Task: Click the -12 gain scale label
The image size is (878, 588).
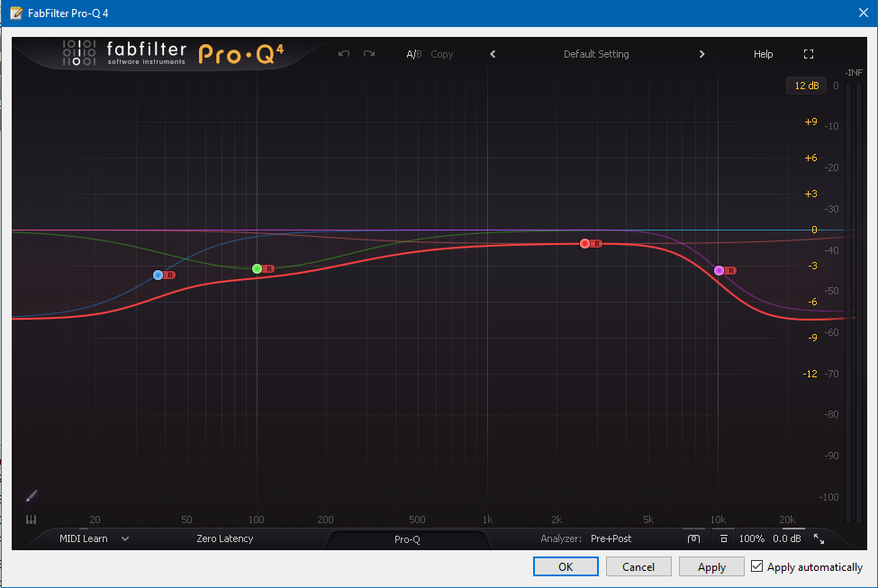Action: tap(810, 374)
